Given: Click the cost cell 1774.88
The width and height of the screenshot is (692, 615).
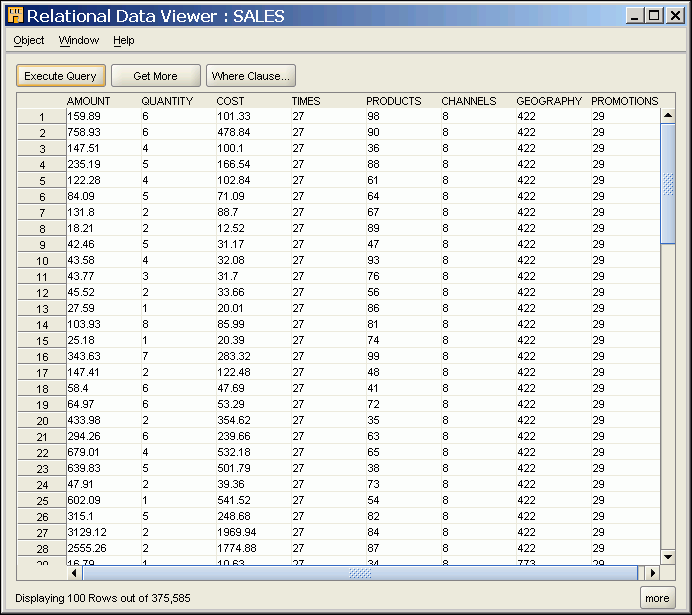Looking at the screenshot, I should tap(254, 548).
